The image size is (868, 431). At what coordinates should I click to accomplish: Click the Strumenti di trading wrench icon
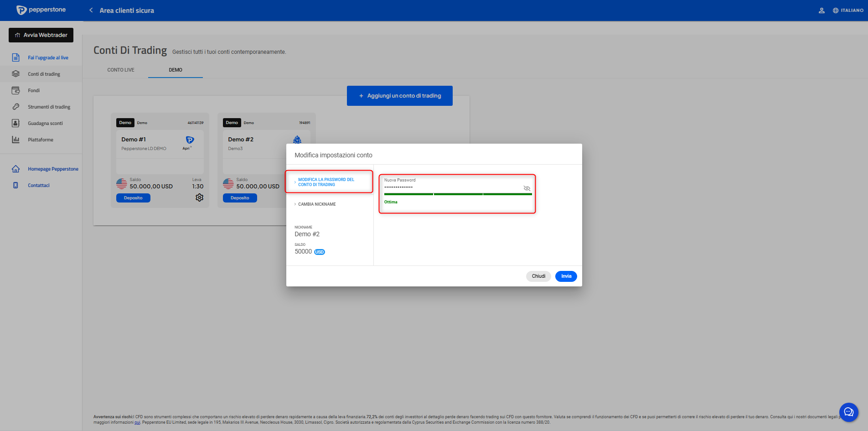click(16, 107)
